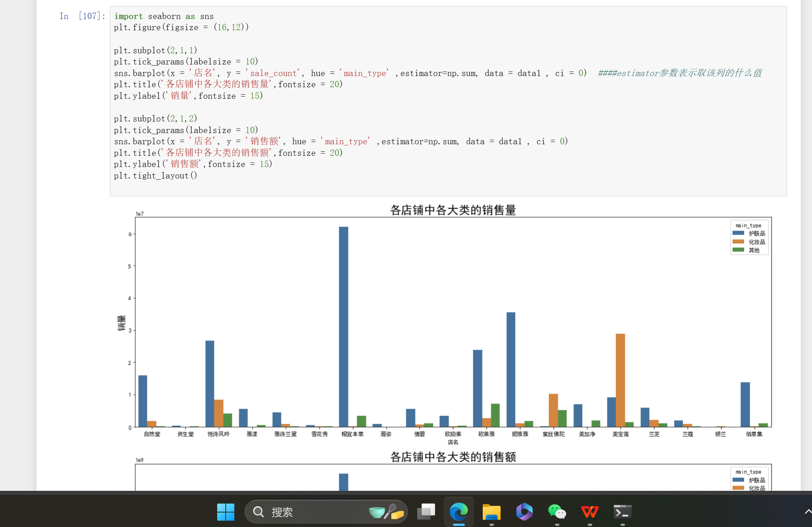Click the chart title 各店铺中各大类的销售量
This screenshot has height=527, width=812.
pyautogui.click(x=453, y=210)
